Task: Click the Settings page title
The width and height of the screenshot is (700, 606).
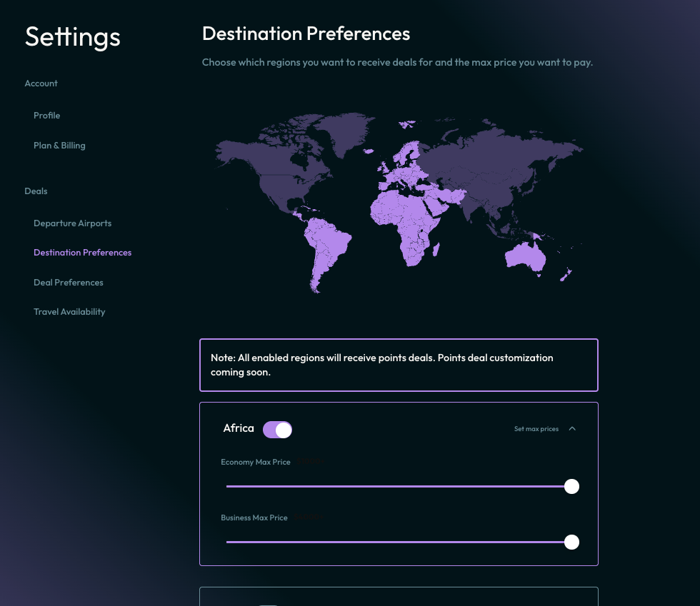Action: pyautogui.click(x=72, y=36)
